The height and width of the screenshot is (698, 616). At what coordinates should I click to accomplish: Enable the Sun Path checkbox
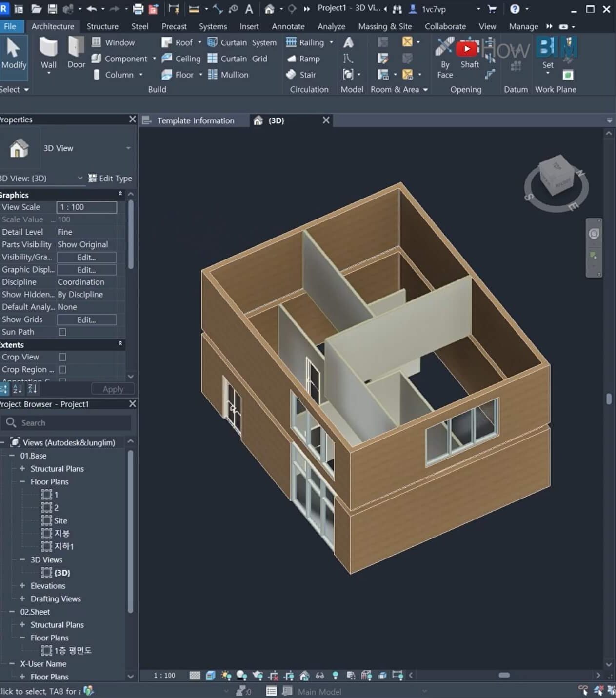pos(62,332)
